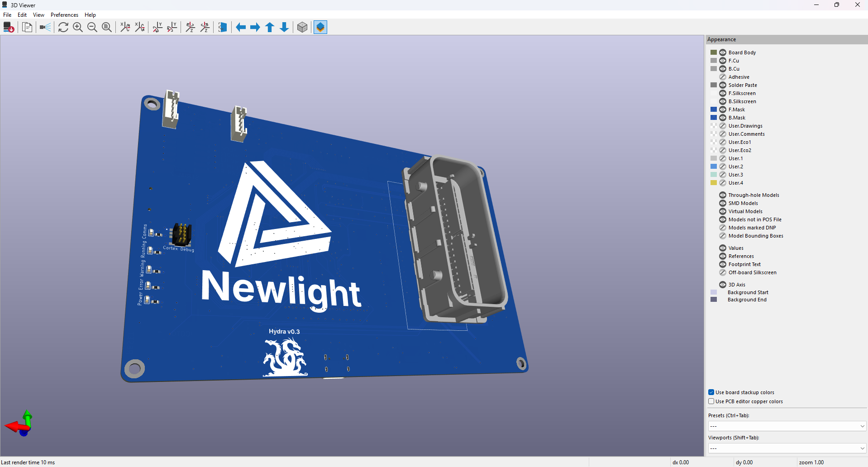This screenshot has width=868, height=467.
Task: Click the Last render time status text
Action: click(x=28, y=462)
